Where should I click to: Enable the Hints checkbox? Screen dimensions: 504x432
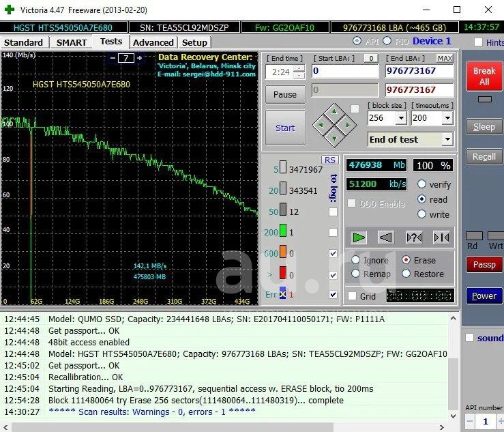click(478, 42)
